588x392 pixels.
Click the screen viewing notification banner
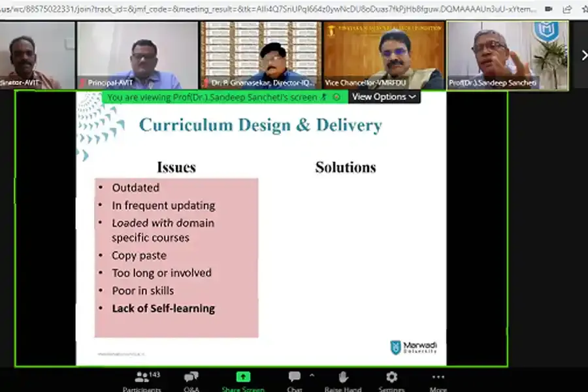pos(222,97)
